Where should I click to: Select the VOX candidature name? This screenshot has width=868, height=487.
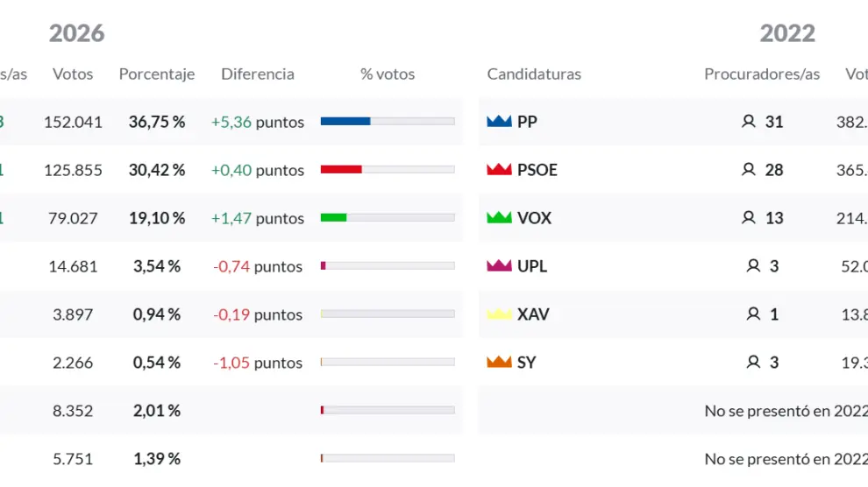click(x=534, y=218)
